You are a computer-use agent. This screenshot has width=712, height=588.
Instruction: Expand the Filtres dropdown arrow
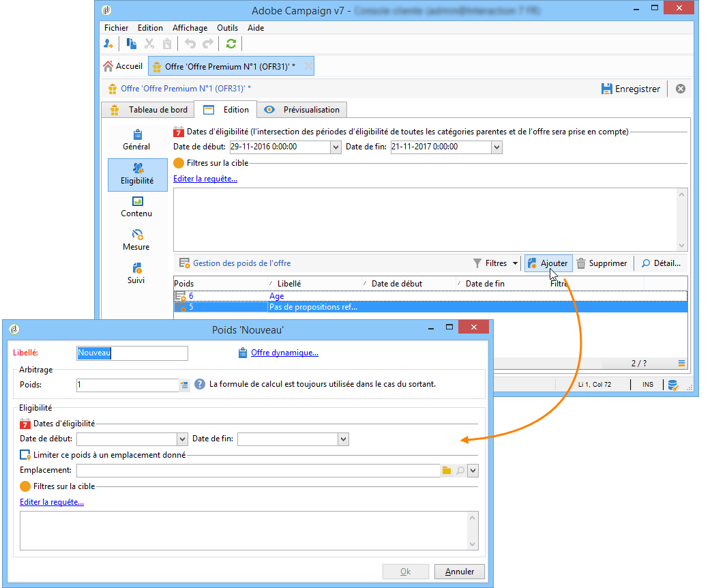pyautogui.click(x=515, y=263)
